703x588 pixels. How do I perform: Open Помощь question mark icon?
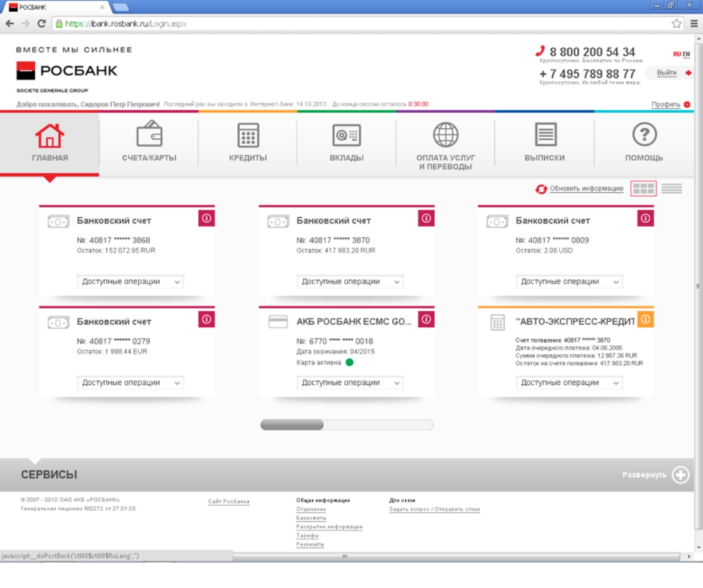tap(644, 134)
